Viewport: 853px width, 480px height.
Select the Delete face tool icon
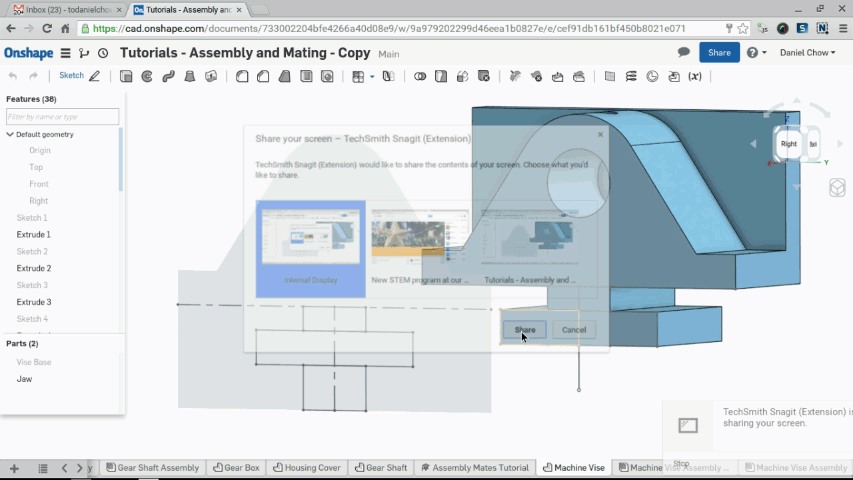pyautogui.click(x=536, y=76)
